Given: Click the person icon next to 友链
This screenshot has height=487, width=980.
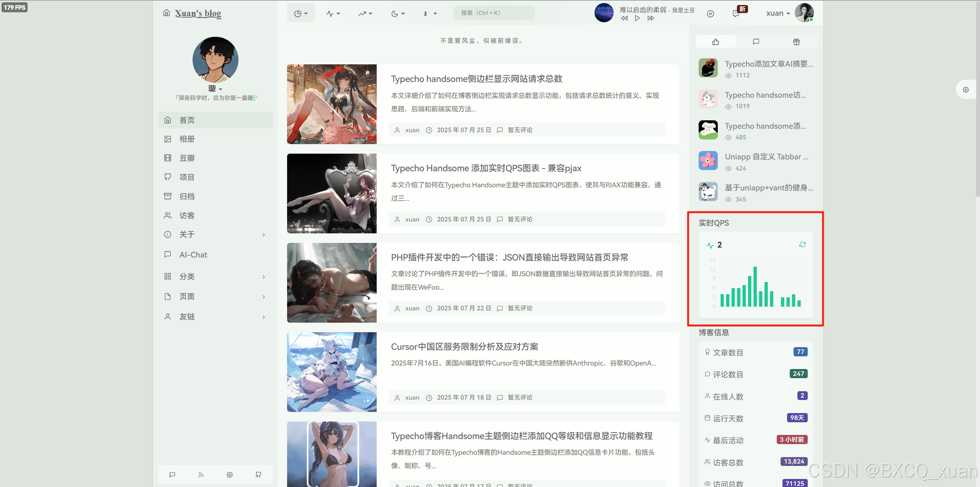Looking at the screenshot, I should [168, 316].
